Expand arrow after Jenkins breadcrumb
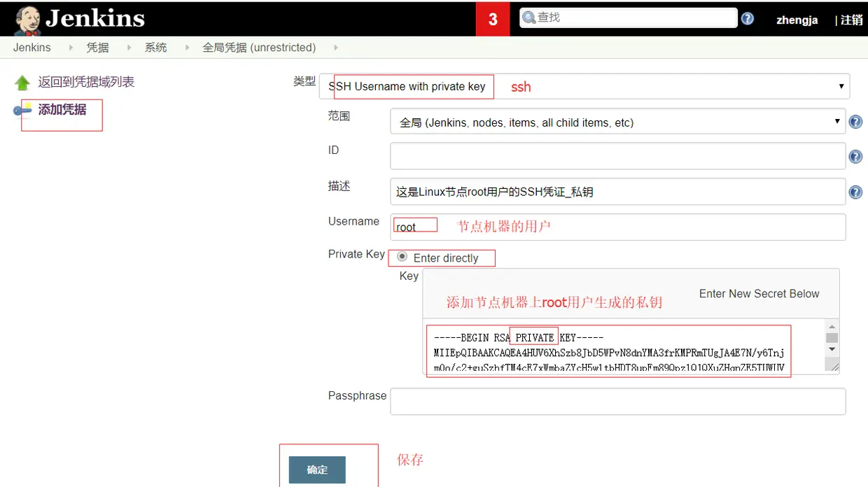 (70, 48)
